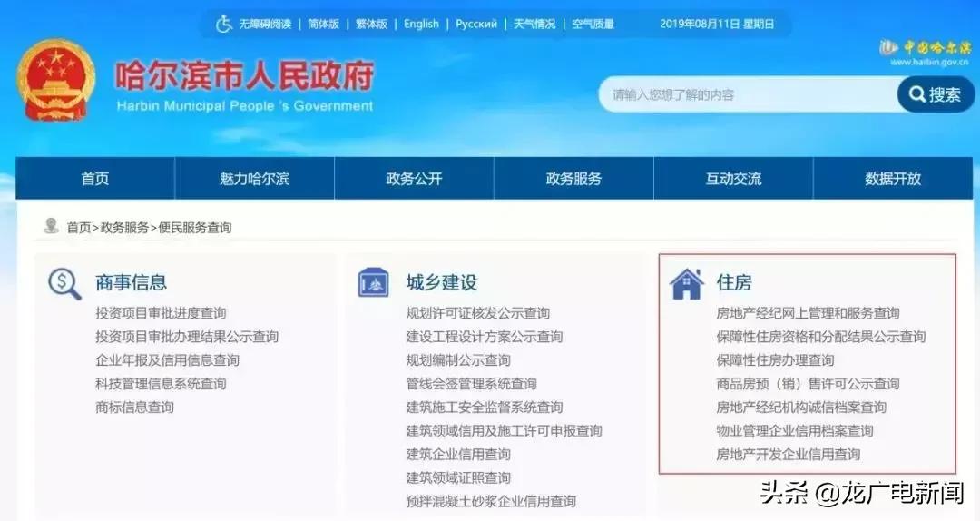
Task: Click the 城乡建设 blueprint icon
Action: [x=373, y=282]
